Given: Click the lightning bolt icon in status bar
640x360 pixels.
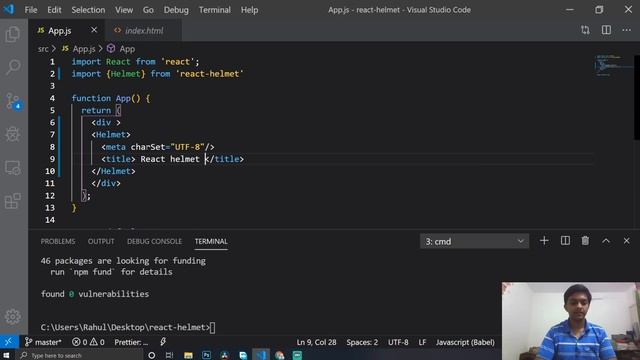Looking at the screenshot, I should [163, 342].
